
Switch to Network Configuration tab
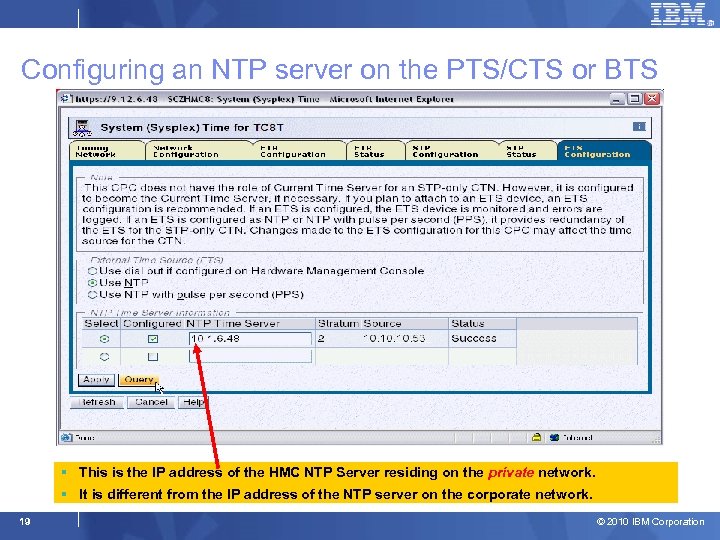point(199,151)
